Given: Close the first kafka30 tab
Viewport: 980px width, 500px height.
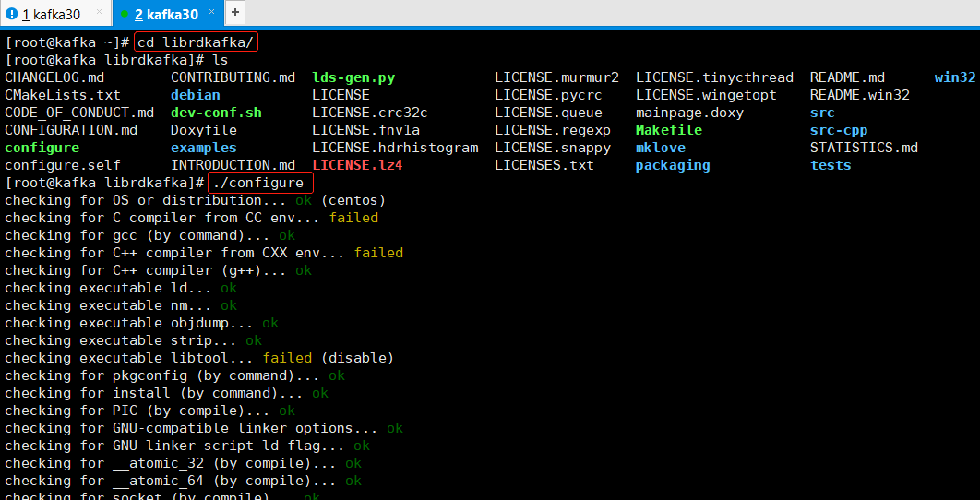Looking at the screenshot, I should pyautogui.click(x=100, y=13).
